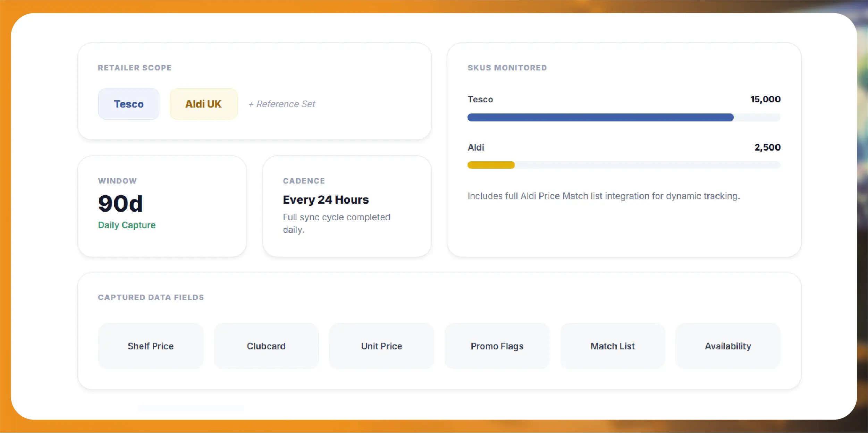Image resolution: width=868 pixels, height=433 pixels.
Task: Click the Aldi 2,500 SKU count
Action: pyautogui.click(x=767, y=147)
